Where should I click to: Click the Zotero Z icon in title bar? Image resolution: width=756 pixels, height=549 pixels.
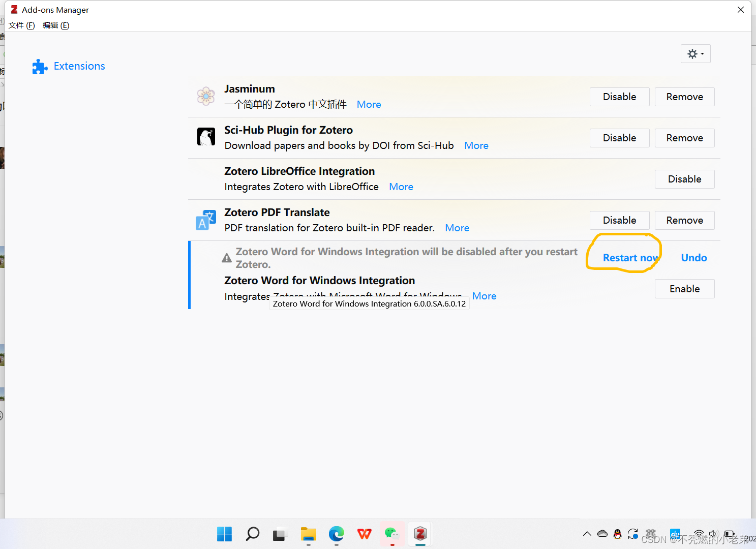pos(14,10)
